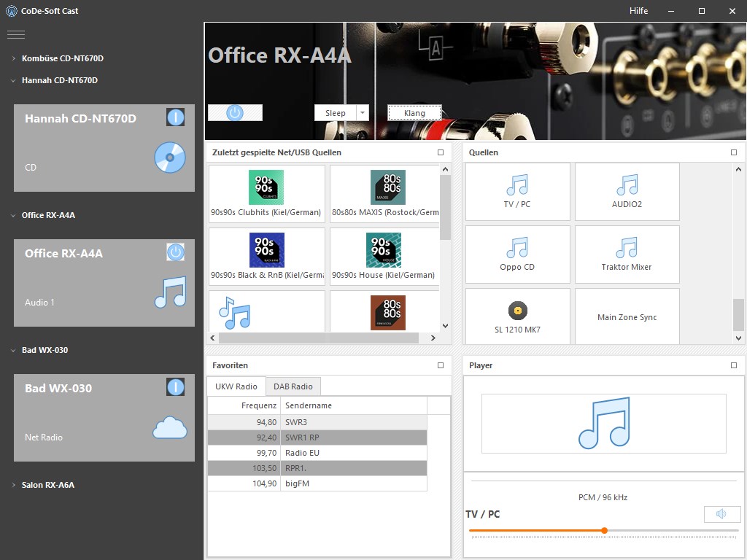Viewport: 747px width, 560px height.
Task: Select the SL 1210 MK7 turntable source
Action: (517, 316)
